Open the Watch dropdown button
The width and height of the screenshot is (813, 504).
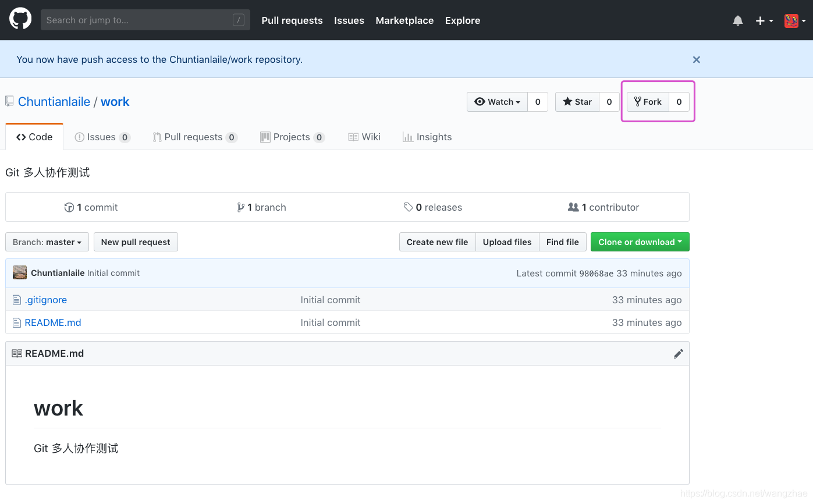pyautogui.click(x=498, y=102)
